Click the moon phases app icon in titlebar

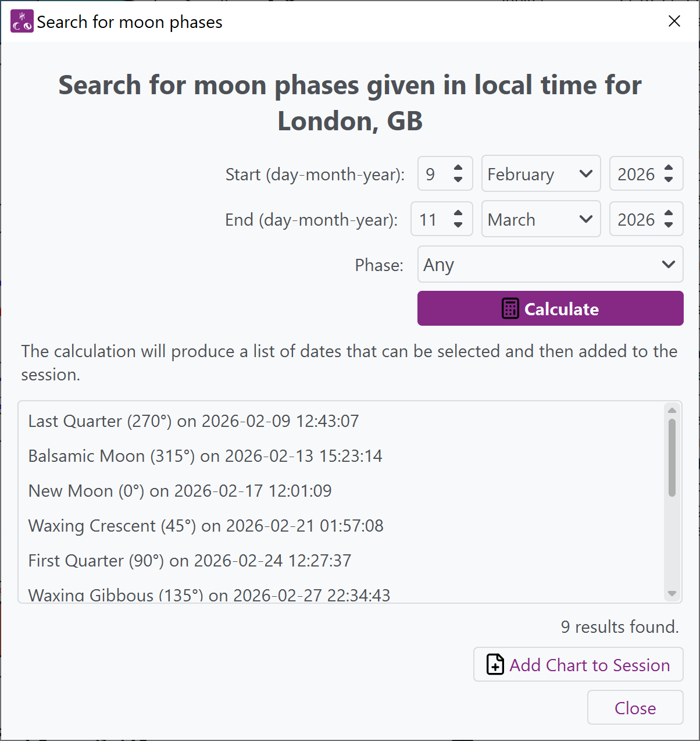point(21,21)
